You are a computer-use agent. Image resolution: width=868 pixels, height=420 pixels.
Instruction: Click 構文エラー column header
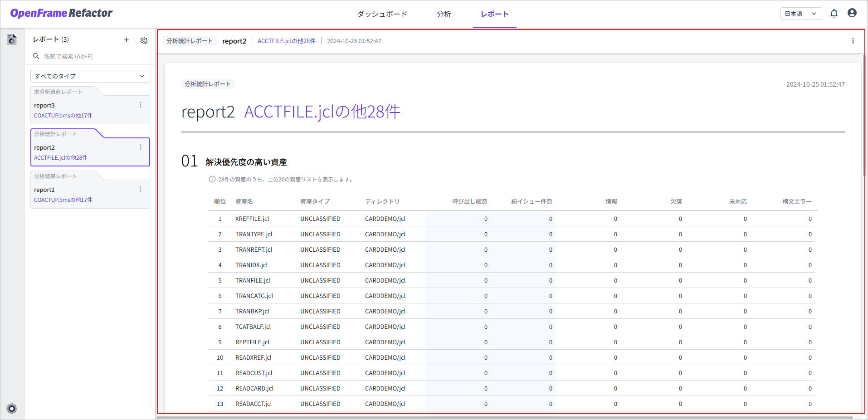(797, 201)
